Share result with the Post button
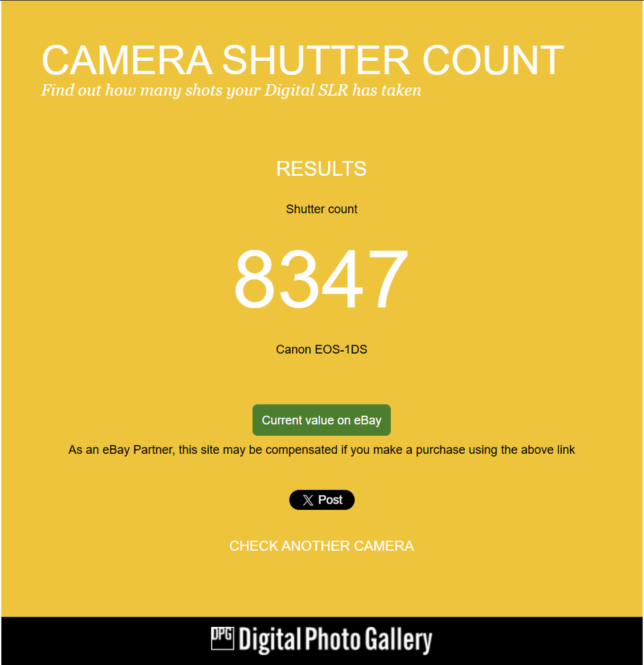The height and width of the screenshot is (665, 644). coord(322,499)
